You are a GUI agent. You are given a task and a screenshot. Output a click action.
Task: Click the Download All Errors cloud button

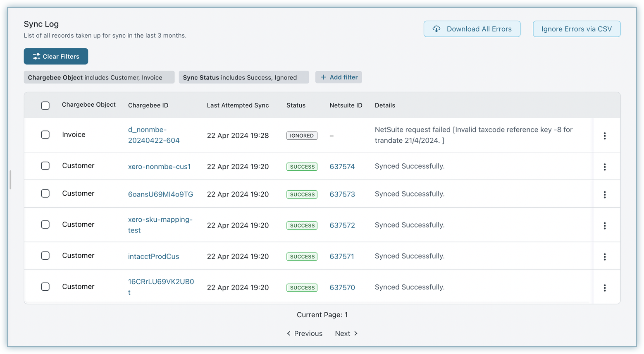[472, 29]
